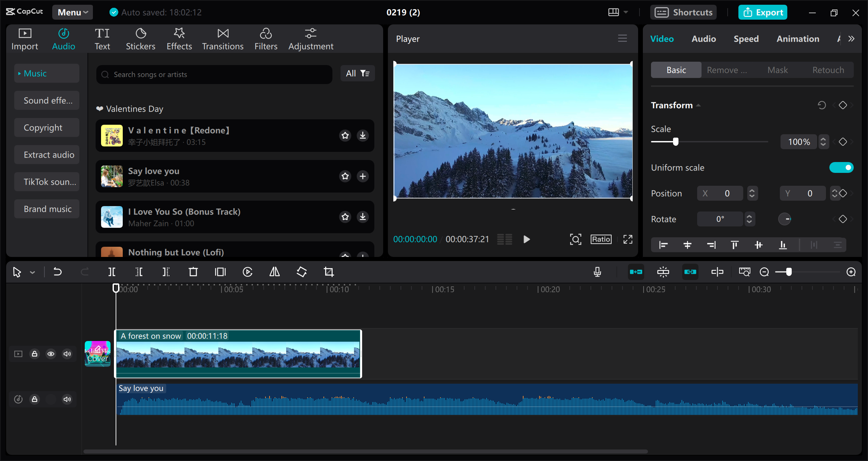Click the song search input field

[x=214, y=74]
